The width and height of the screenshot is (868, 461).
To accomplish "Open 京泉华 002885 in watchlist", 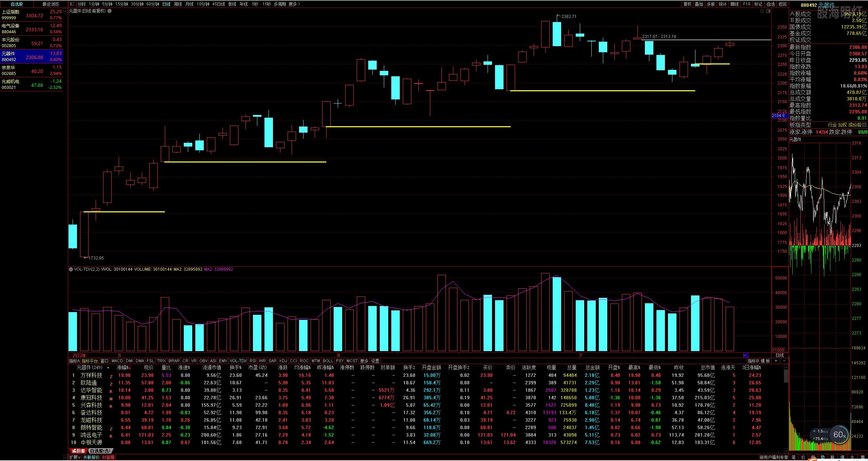I will tap(32, 70).
